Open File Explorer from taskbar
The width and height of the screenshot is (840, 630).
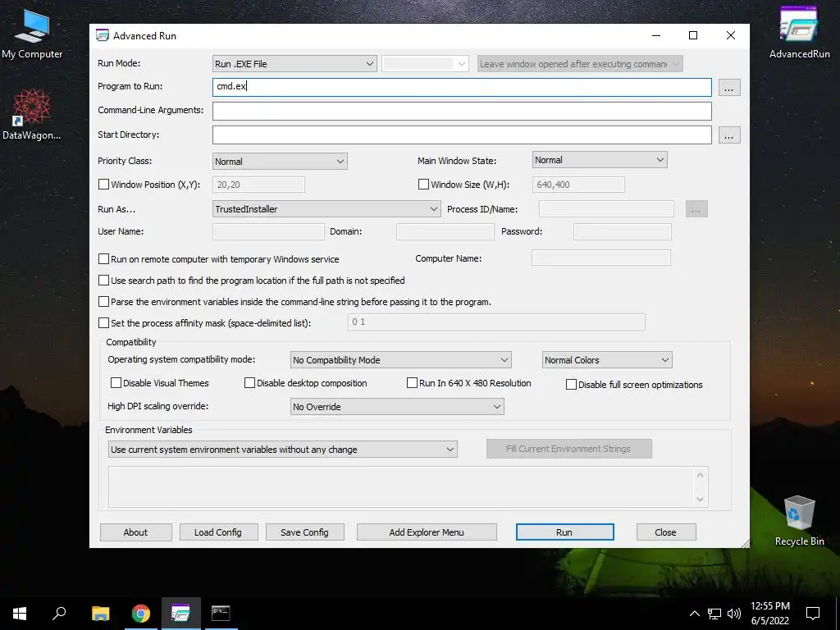100,614
